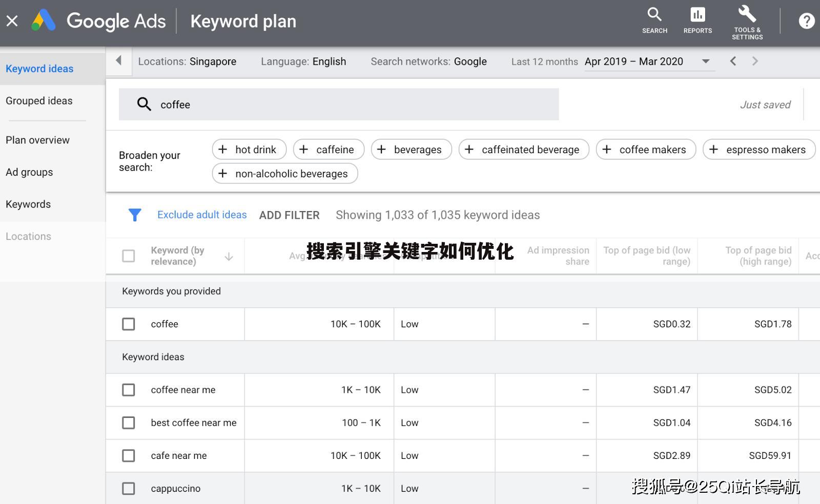Open the date range dropdown arrow

pyautogui.click(x=706, y=61)
